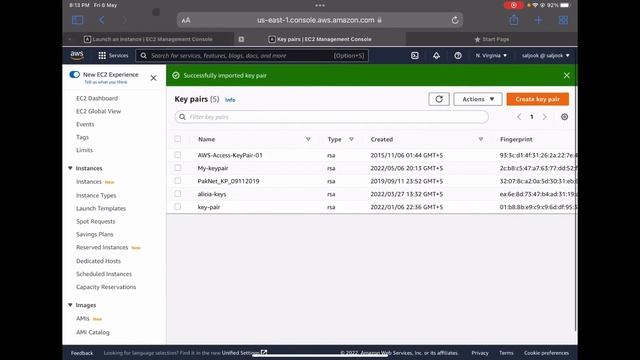Sort by Created column arrow

click(x=481, y=139)
